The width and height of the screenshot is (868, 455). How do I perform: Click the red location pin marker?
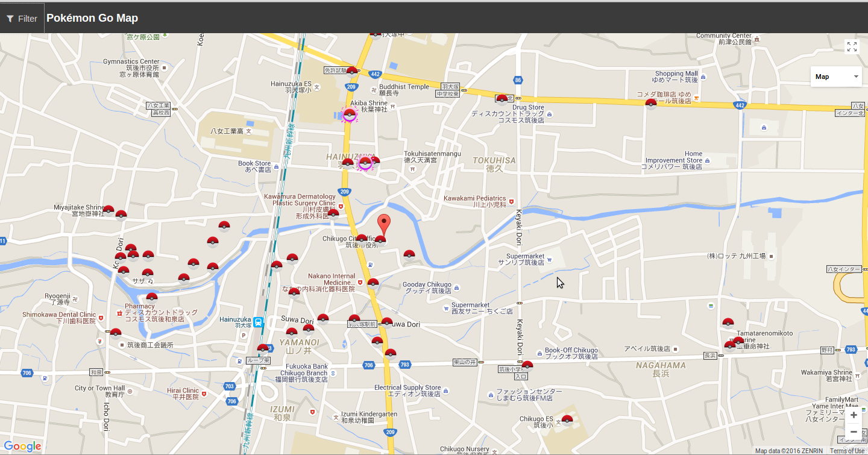(x=384, y=225)
